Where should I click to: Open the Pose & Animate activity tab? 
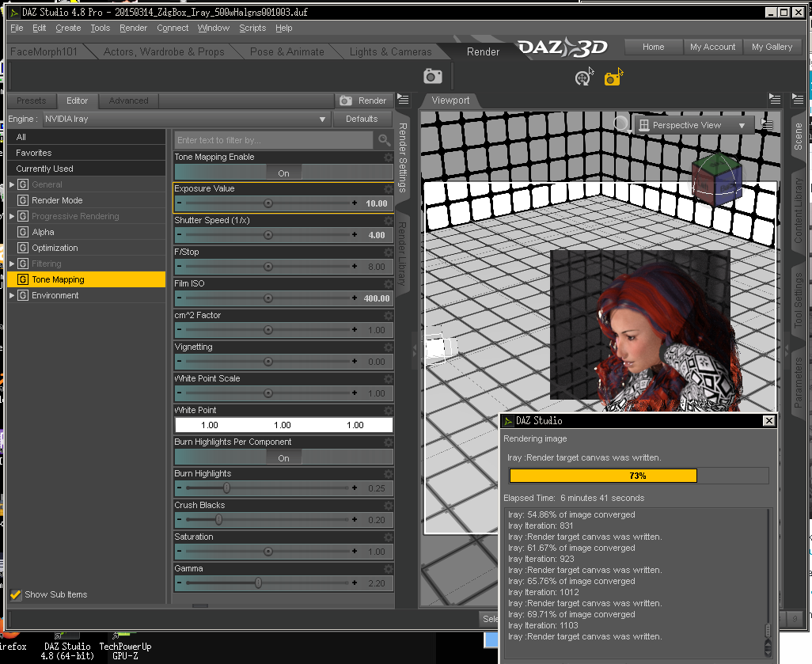point(287,51)
